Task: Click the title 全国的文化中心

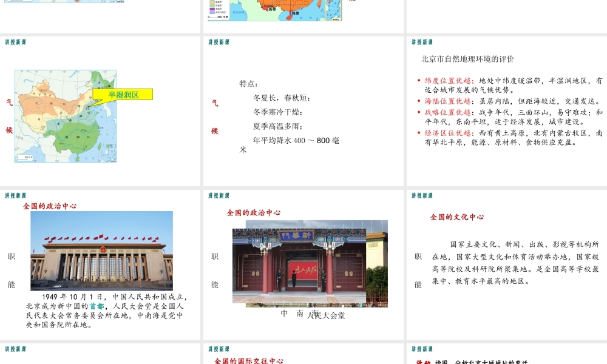Action: tap(457, 217)
